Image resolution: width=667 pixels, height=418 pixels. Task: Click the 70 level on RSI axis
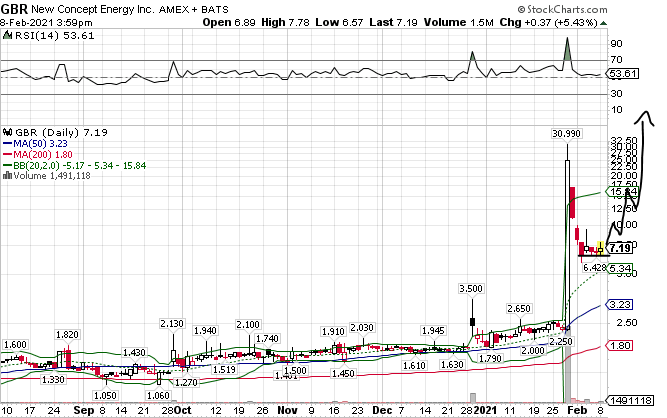[616, 60]
